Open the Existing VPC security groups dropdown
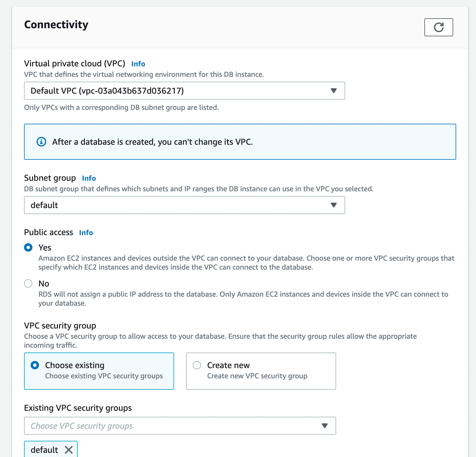Viewport: 476px width, 457px height. pyautogui.click(x=180, y=426)
